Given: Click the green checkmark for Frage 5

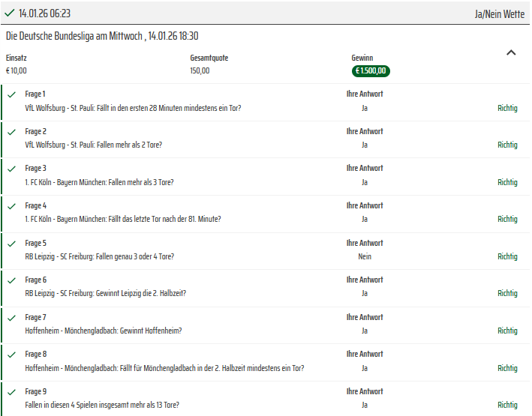Looking at the screenshot, I should pos(11,244).
